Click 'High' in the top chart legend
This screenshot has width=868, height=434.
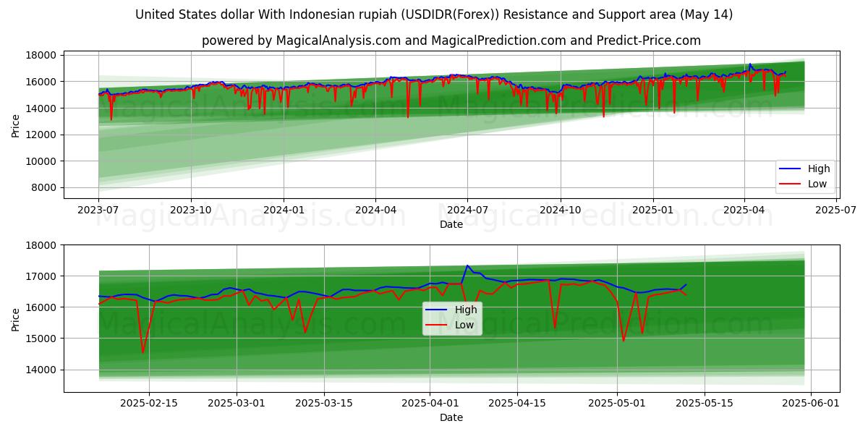[x=819, y=169]
